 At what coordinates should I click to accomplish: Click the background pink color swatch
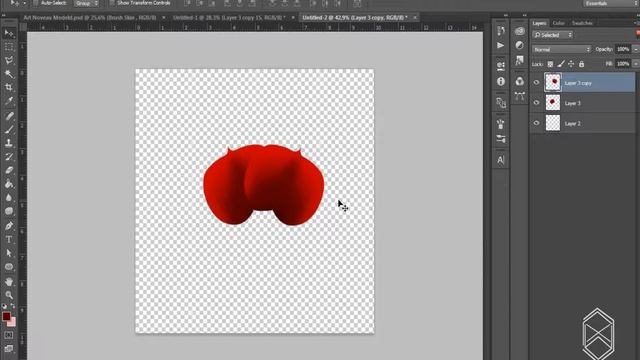[x=12, y=322]
